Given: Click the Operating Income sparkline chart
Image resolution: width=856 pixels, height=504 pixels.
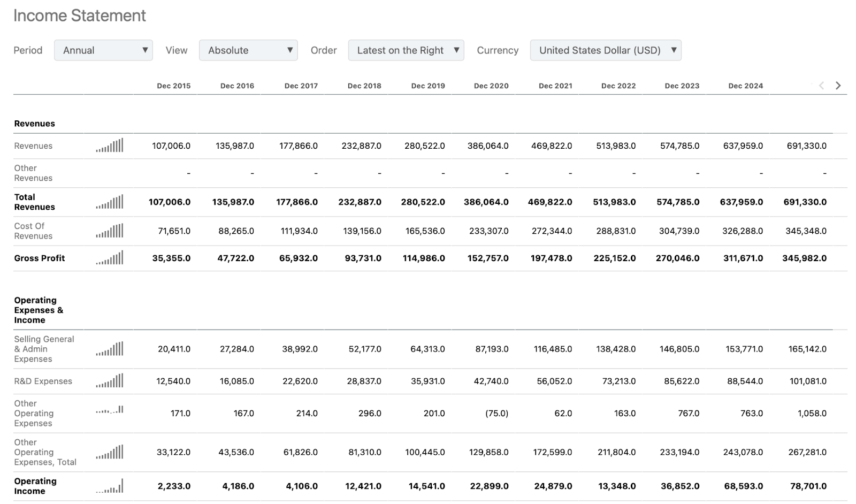Looking at the screenshot, I should pos(110,486).
